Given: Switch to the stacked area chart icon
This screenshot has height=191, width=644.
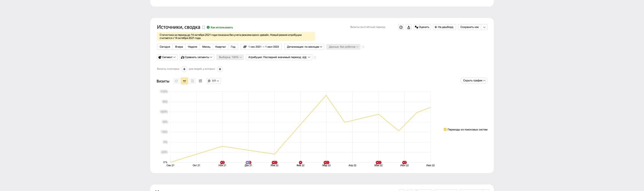Looking at the screenshot, I should (192, 81).
